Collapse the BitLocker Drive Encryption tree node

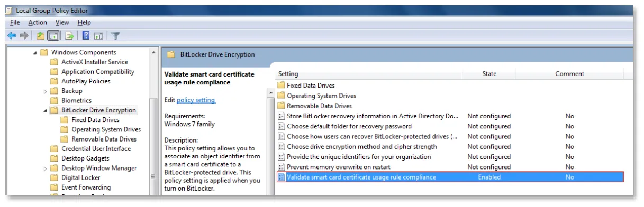[46, 111]
